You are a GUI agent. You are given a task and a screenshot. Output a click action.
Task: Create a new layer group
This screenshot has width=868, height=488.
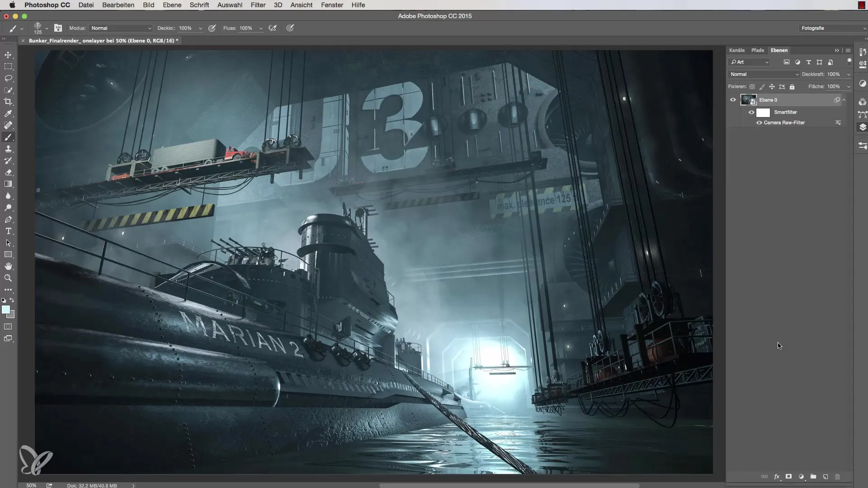coord(813,477)
